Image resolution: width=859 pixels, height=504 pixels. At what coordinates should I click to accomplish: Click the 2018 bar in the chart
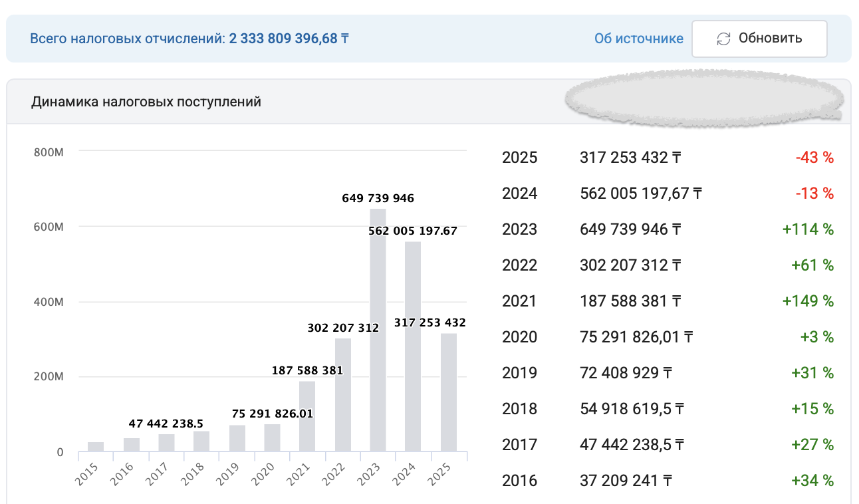click(201, 442)
